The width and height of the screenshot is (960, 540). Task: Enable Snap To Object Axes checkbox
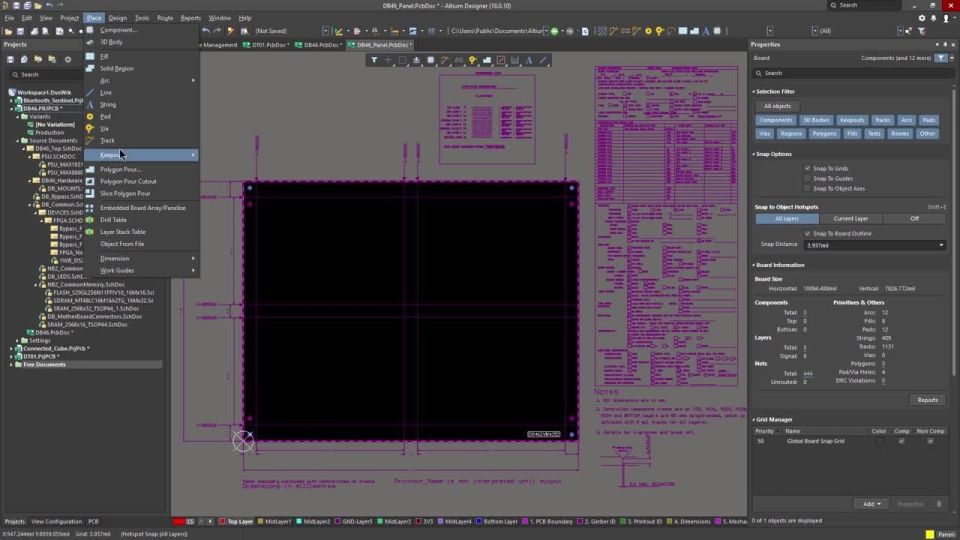[808, 189]
